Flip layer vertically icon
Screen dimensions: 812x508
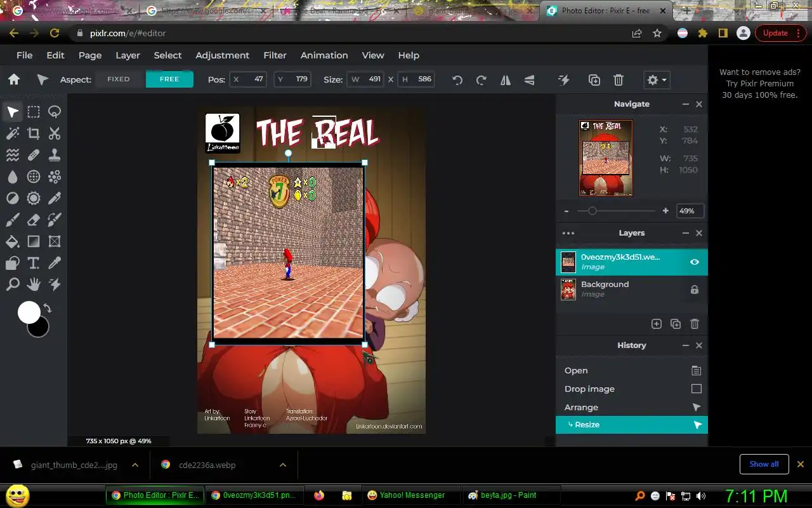tap(529, 80)
